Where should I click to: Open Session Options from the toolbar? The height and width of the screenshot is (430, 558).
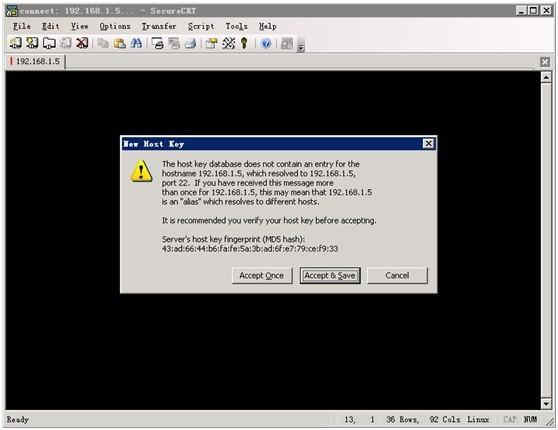(211, 43)
